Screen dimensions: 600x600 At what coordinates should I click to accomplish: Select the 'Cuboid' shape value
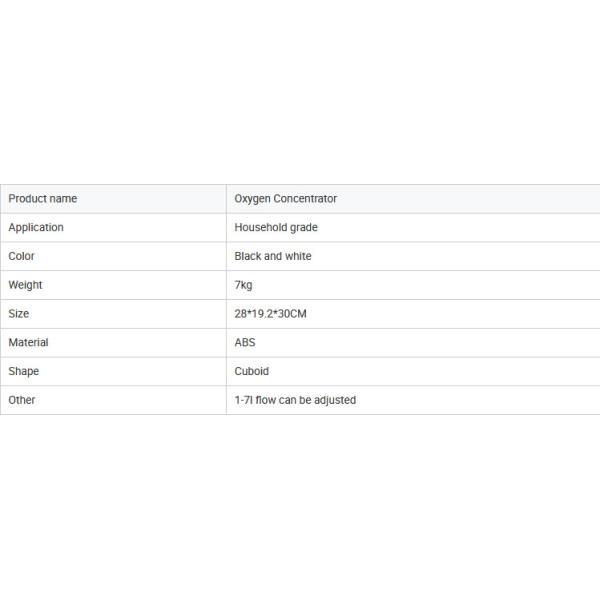(251, 371)
